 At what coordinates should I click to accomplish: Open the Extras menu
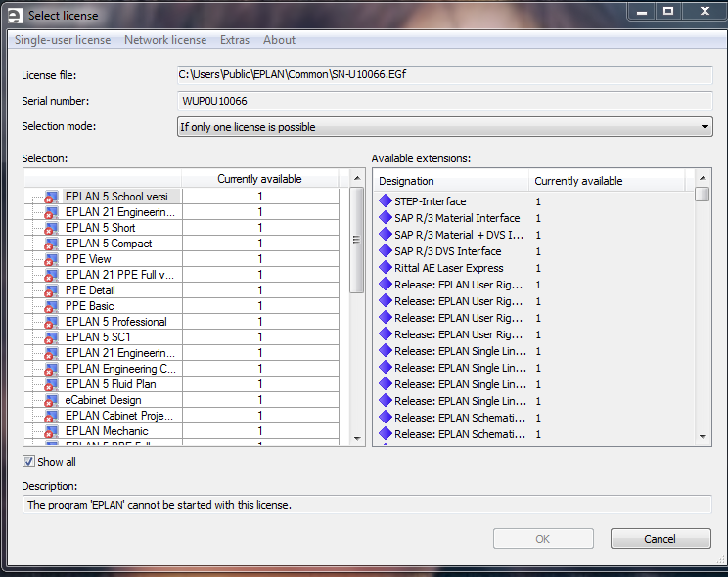(235, 40)
